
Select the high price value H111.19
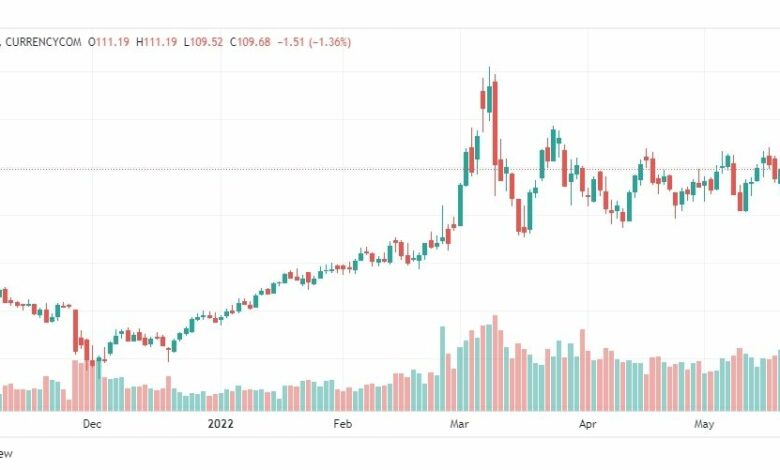(156, 42)
